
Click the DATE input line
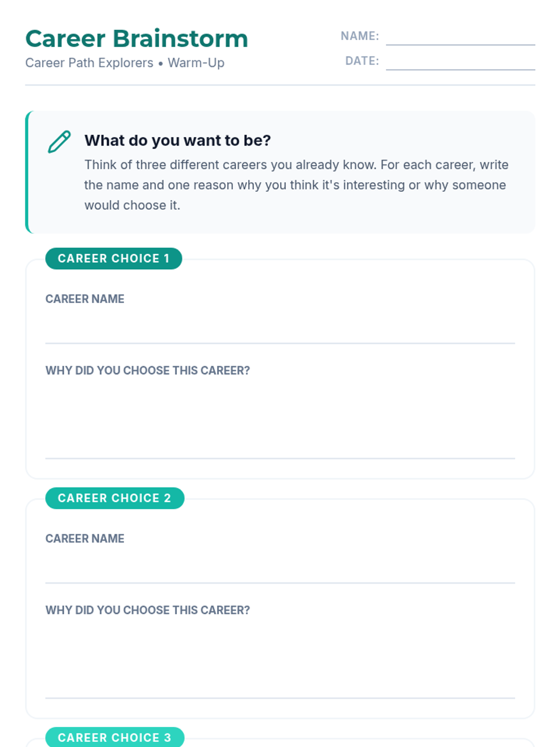[x=460, y=61]
